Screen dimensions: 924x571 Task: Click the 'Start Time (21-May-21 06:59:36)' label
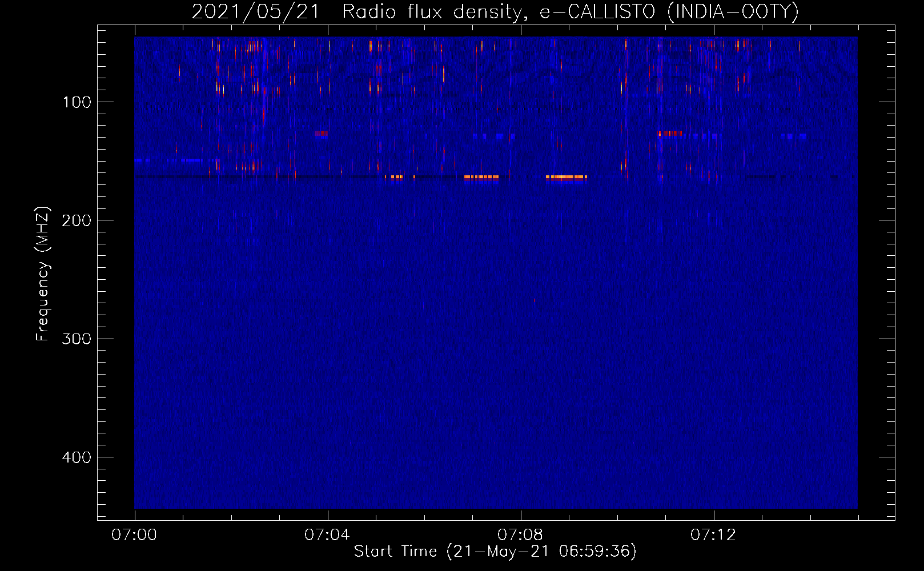495,552
